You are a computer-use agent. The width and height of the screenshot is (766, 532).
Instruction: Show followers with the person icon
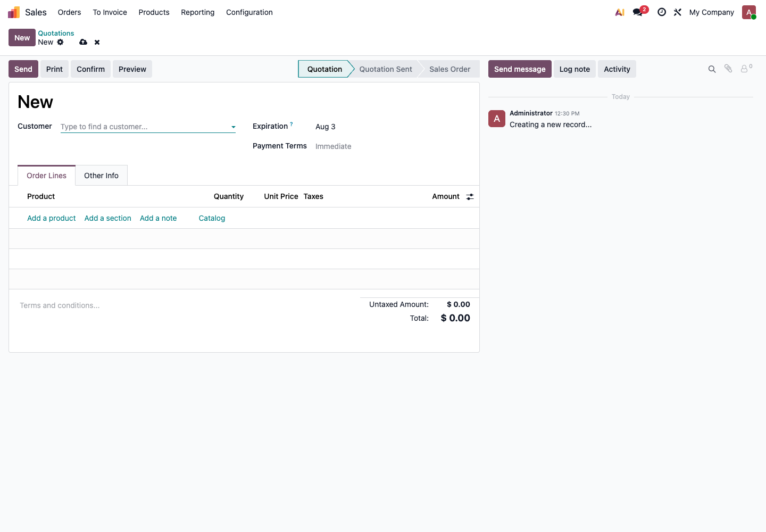746,69
